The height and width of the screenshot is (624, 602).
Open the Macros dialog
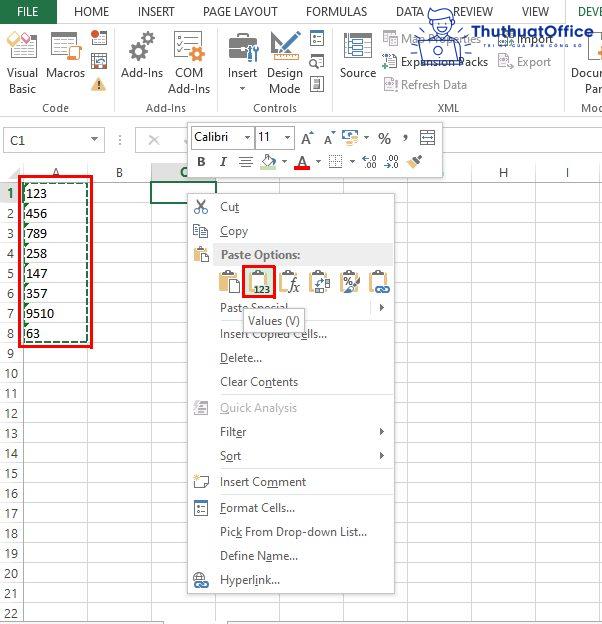coord(66,56)
